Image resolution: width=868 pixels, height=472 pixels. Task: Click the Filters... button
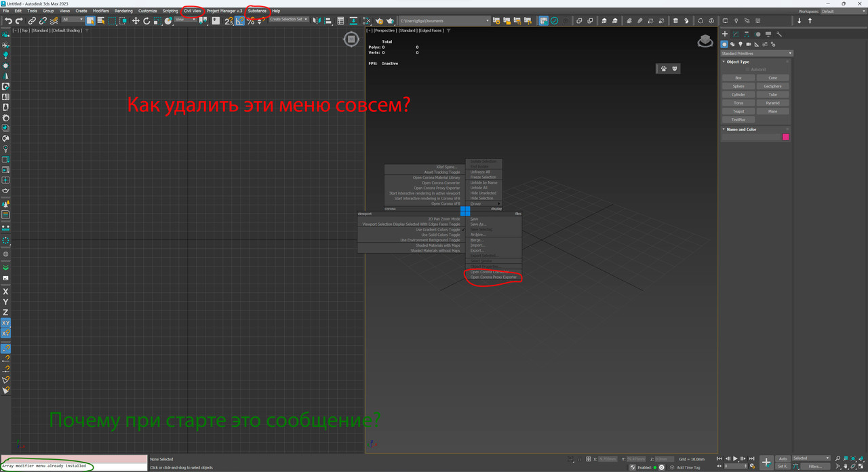816,467
